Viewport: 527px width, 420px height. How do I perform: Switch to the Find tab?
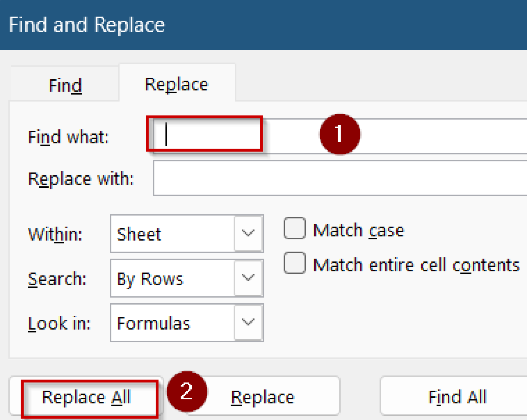click(x=65, y=84)
